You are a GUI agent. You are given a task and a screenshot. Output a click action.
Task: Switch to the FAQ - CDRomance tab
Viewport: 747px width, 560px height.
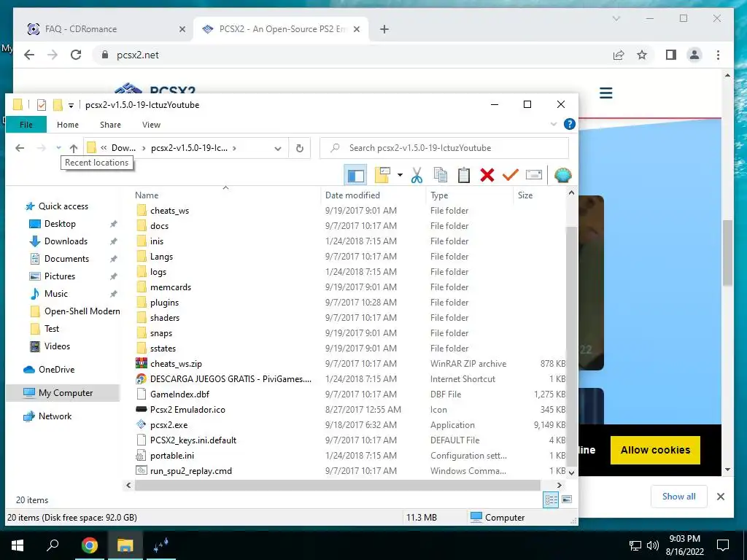(106, 29)
